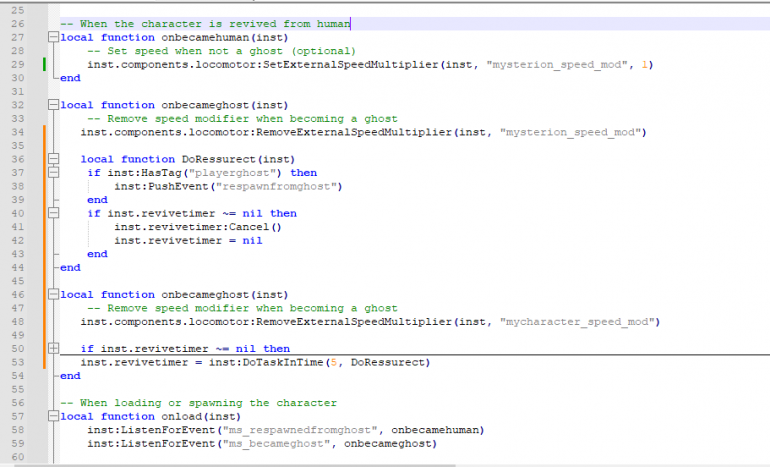This screenshot has width=770, height=467.
Task: Click the "ms_respawnedfromghost" string on line 58
Action: 306,430
